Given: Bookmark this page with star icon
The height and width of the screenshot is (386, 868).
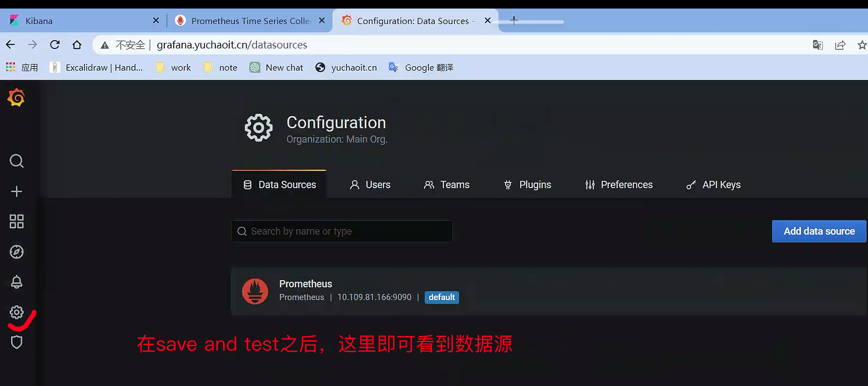Looking at the screenshot, I should tap(862, 45).
